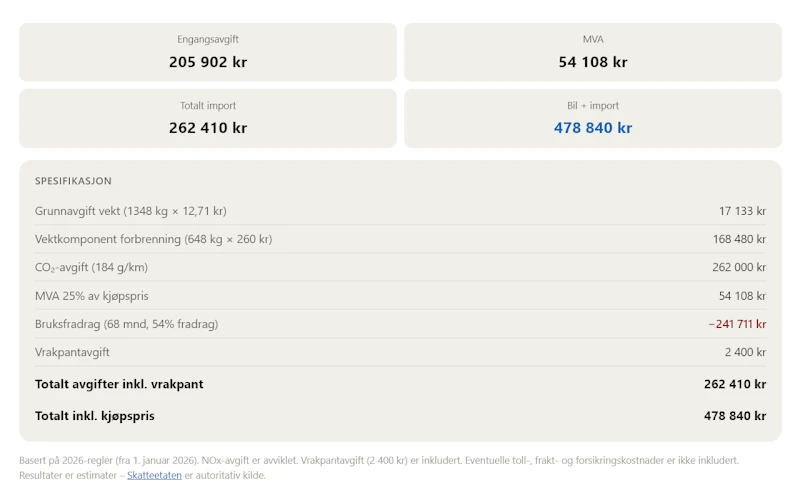Viewport: 800px width, 500px height.
Task: Click Totalt avgifter inkl. vrakpant label
Action: tap(119, 384)
